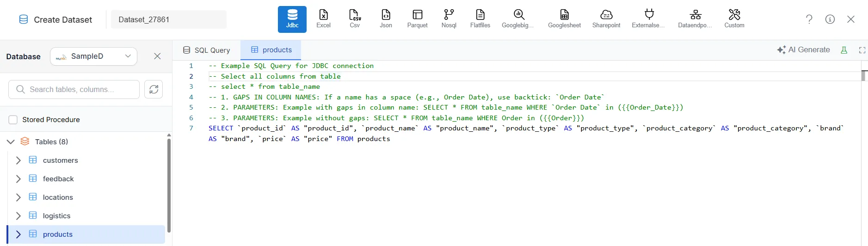Select the Jdbc data source
Viewport: 868px width, 246px height.
pyautogui.click(x=292, y=19)
